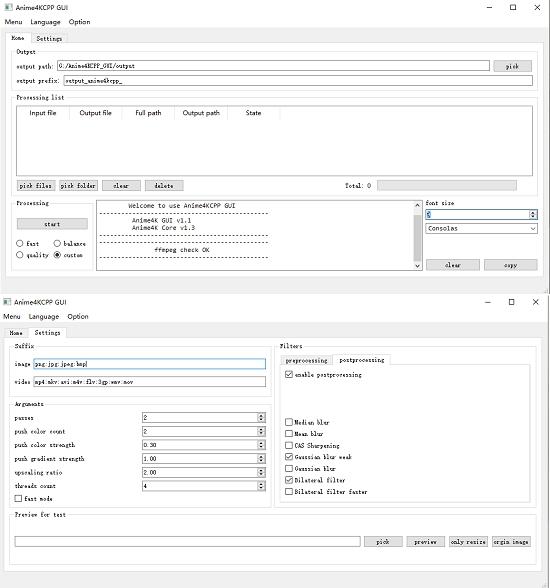Uncheck the Bilateral filter option
Viewport: 550px width, 588px height.
pos(289,480)
